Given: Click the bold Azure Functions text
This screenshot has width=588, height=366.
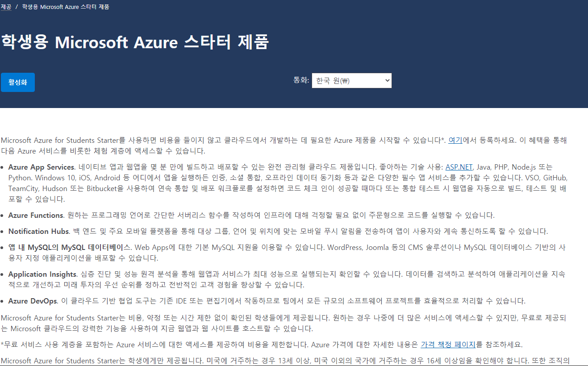Looking at the screenshot, I should [x=36, y=215].
